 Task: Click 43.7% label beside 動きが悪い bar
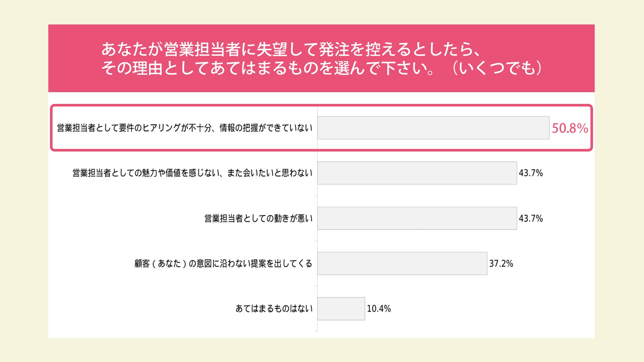531,219
